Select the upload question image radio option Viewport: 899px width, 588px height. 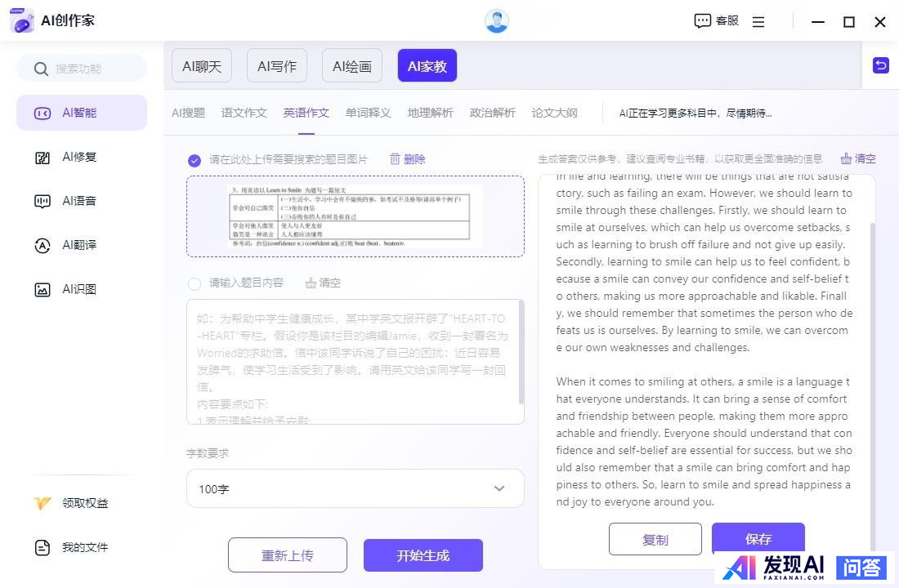195,160
